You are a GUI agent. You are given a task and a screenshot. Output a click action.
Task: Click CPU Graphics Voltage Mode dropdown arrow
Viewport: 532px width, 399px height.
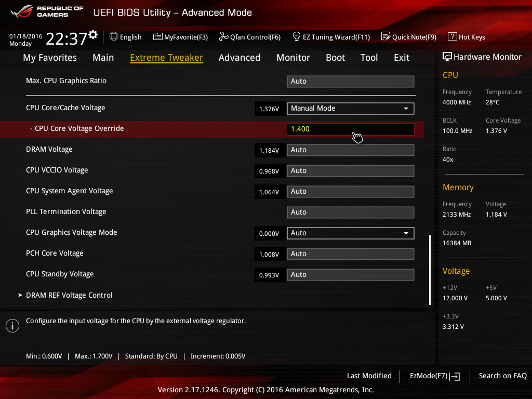(406, 233)
